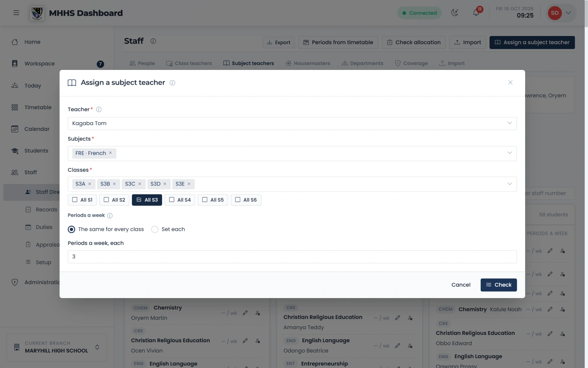Click info icon next to Teacher label

[98, 109]
